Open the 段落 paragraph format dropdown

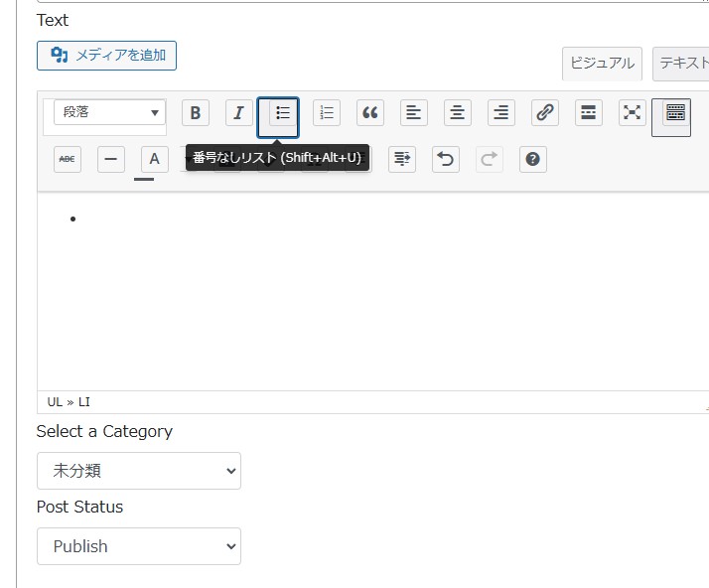pos(109,113)
